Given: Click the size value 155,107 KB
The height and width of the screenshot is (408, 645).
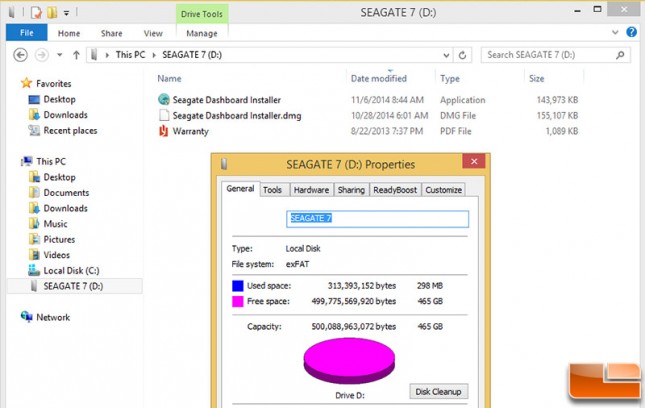Looking at the screenshot, I should [557, 116].
